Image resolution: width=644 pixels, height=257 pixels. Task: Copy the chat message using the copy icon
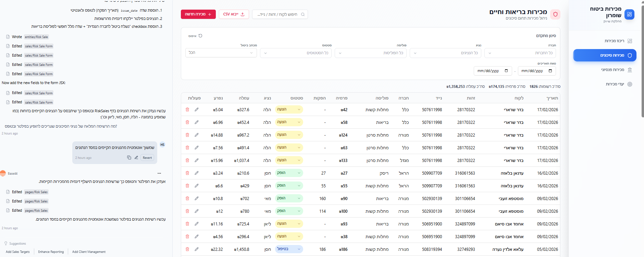[129, 157]
